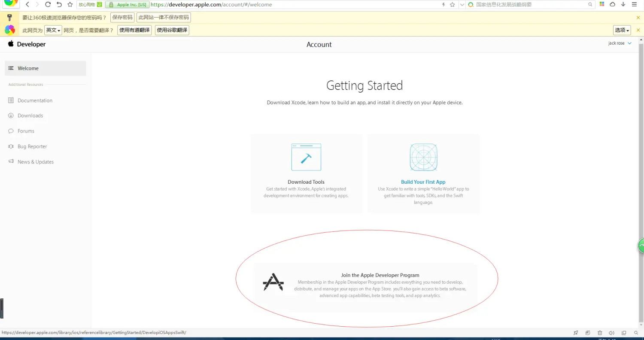This screenshot has height=340, width=644.
Task: Click Join the Apple Developer Program link
Action: pos(380,275)
